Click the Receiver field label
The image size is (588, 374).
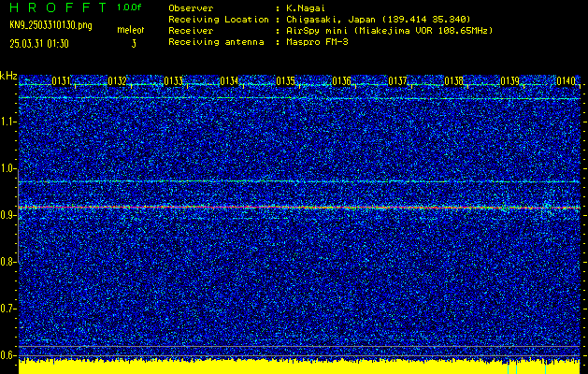(x=191, y=31)
